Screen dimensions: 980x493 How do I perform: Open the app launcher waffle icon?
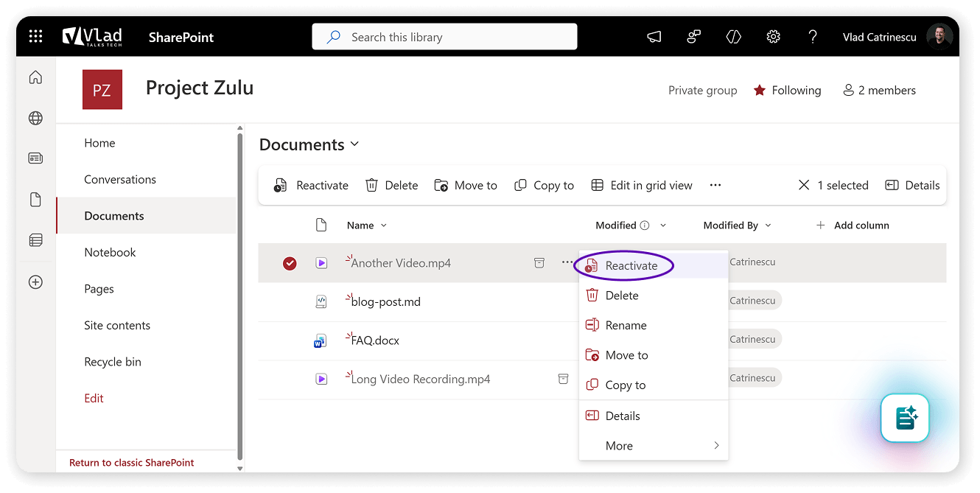(x=35, y=37)
